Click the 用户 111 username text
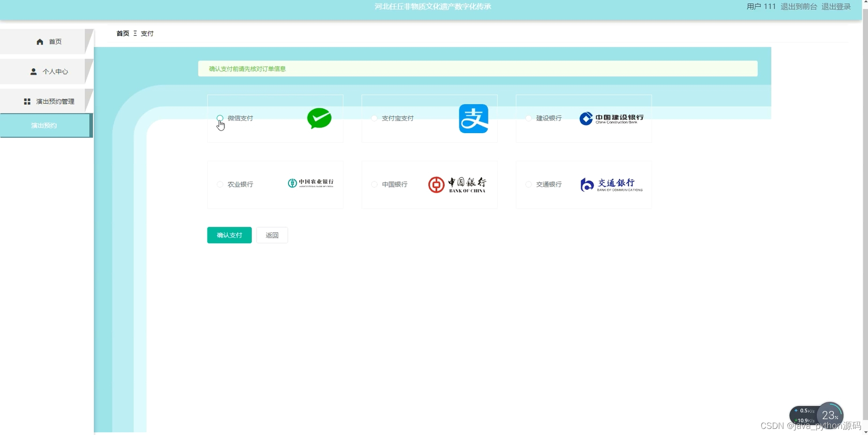 [761, 7]
